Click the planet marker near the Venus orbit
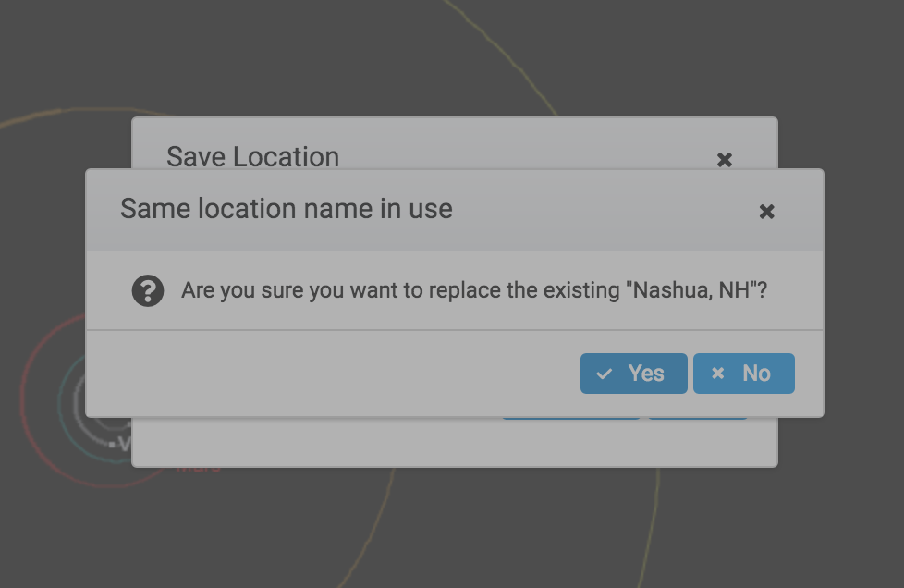Screen dimensions: 904x588 112,444
